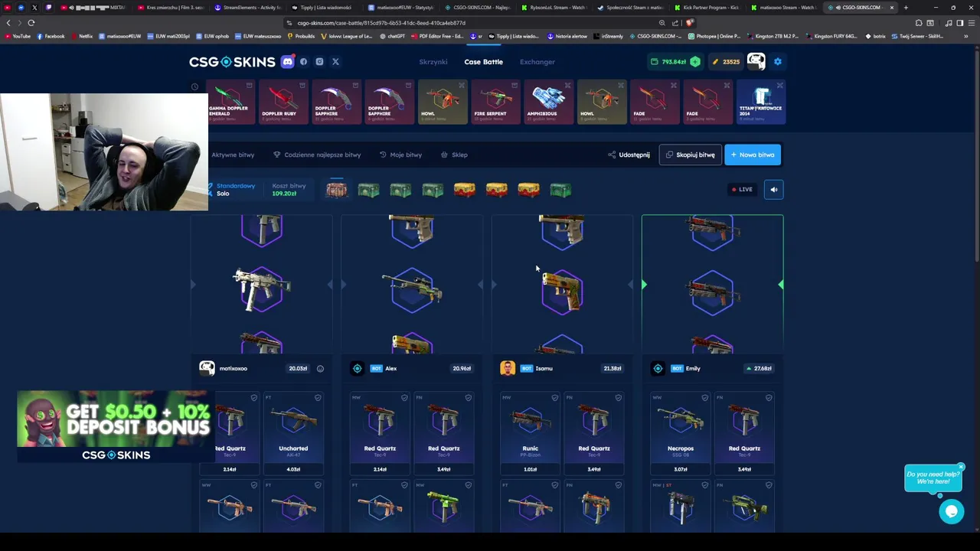Click matixoxoo's emoji reaction icon
This screenshot has width=980, height=551.
(x=320, y=369)
